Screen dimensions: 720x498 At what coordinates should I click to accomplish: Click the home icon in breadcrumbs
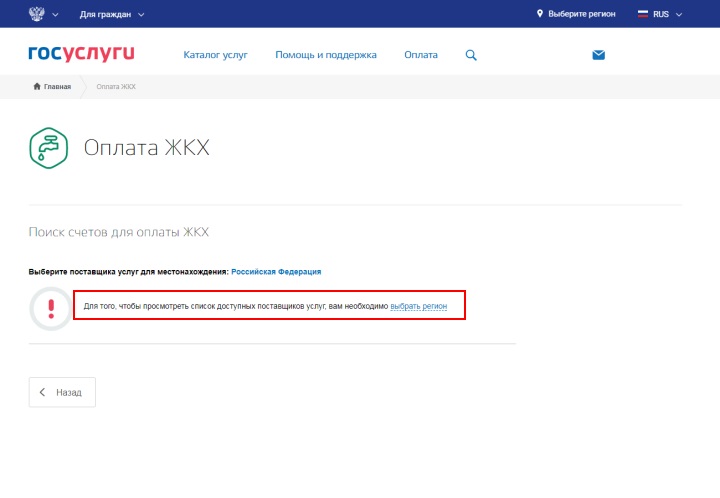(37, 86)
